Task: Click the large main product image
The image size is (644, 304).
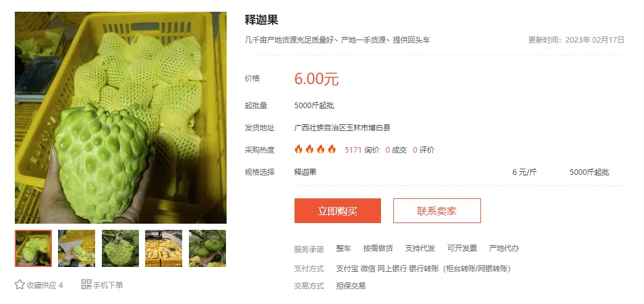Action: point(121,117)
